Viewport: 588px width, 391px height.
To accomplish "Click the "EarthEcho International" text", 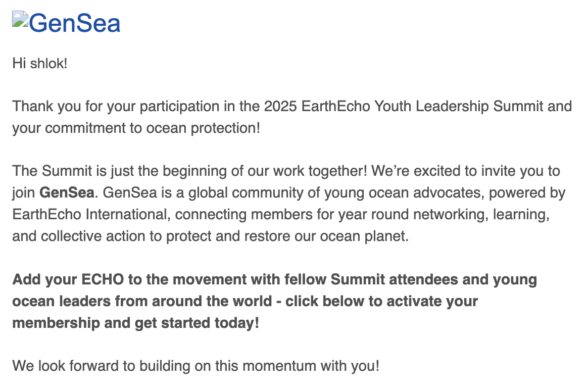I will pyautogui.click(x=90, y=214).
